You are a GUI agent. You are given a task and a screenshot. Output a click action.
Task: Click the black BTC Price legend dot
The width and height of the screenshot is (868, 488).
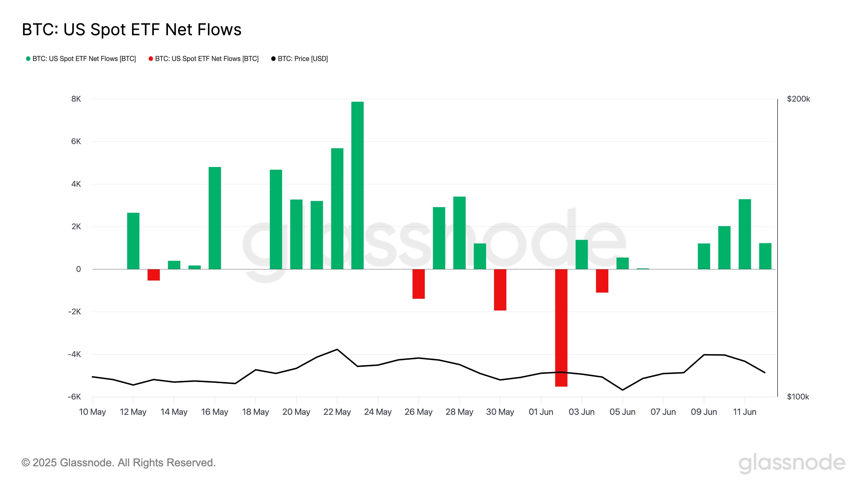coord(273,59)
